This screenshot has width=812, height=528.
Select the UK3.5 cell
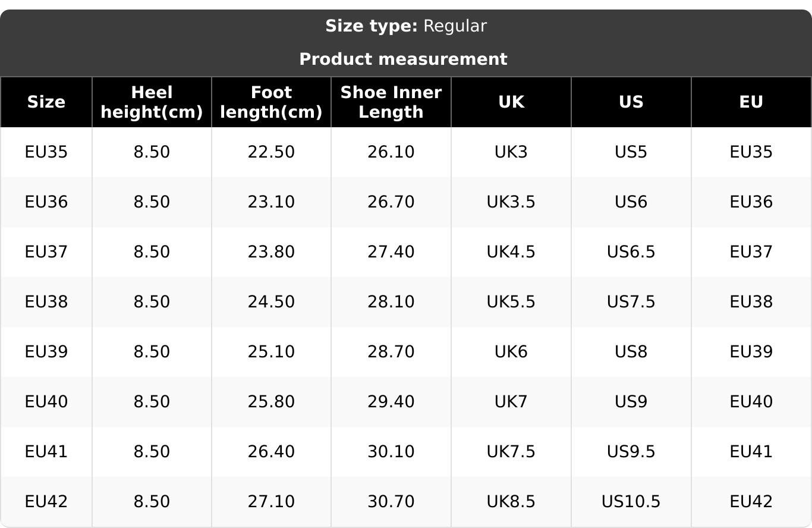pyautogui.click(x=511, y=202)
